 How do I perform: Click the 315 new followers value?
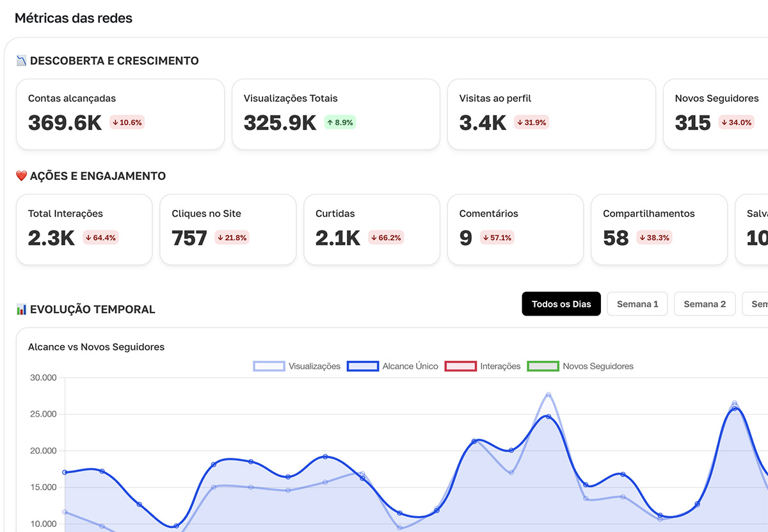tap(692, 122)
